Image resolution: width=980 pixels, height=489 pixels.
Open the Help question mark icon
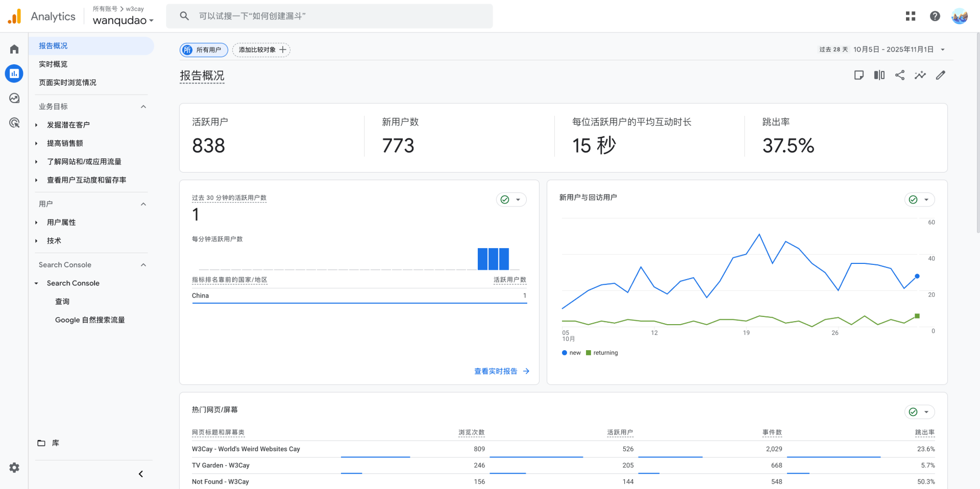935,16
